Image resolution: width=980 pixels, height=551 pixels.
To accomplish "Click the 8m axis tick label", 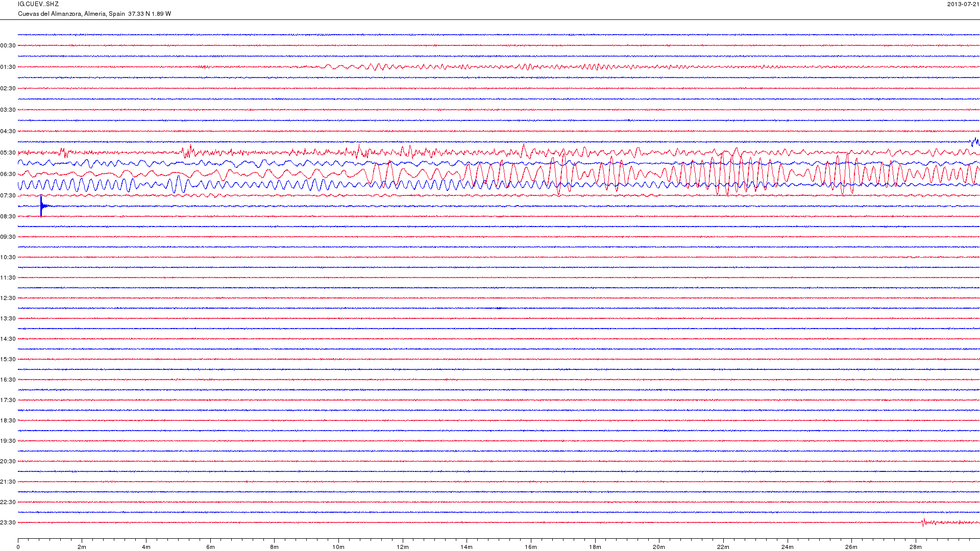I will pyautogui.click(x=275, y=547).
